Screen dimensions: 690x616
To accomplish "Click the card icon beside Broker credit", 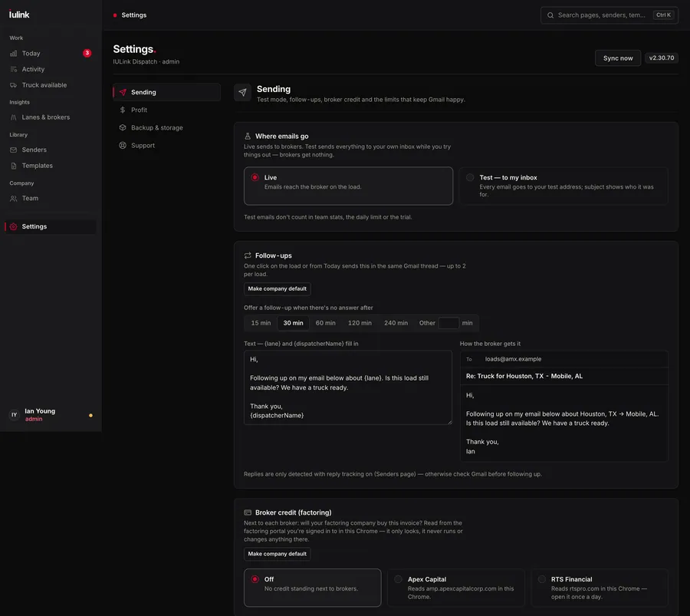I will [x=248, y=512].
